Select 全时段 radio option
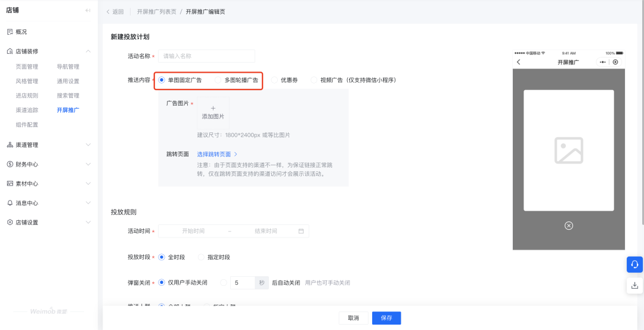 162,257
